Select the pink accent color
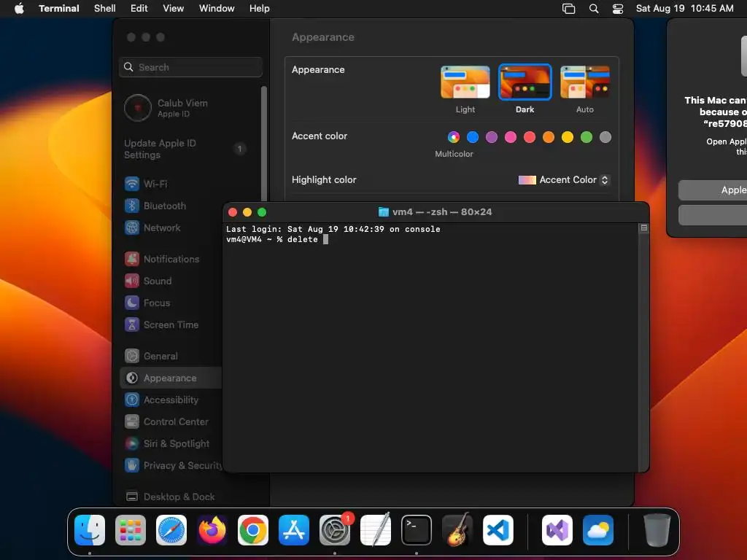The width and height of the screenshot is (747, 560). click(x=511, y=137)
